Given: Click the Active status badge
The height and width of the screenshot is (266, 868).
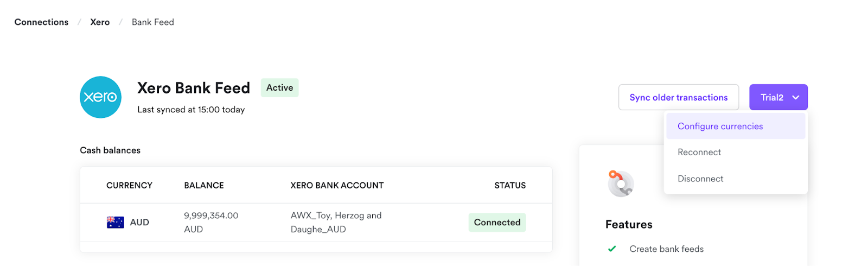Looking at the screenshot, I should point(279,88).
